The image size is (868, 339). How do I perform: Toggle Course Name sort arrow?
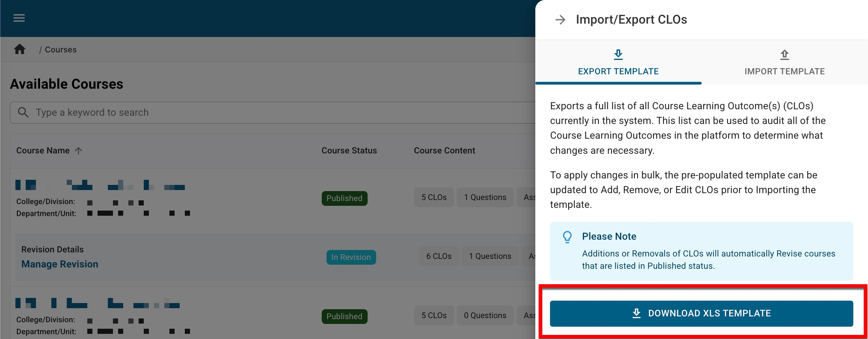pos(78,151)
